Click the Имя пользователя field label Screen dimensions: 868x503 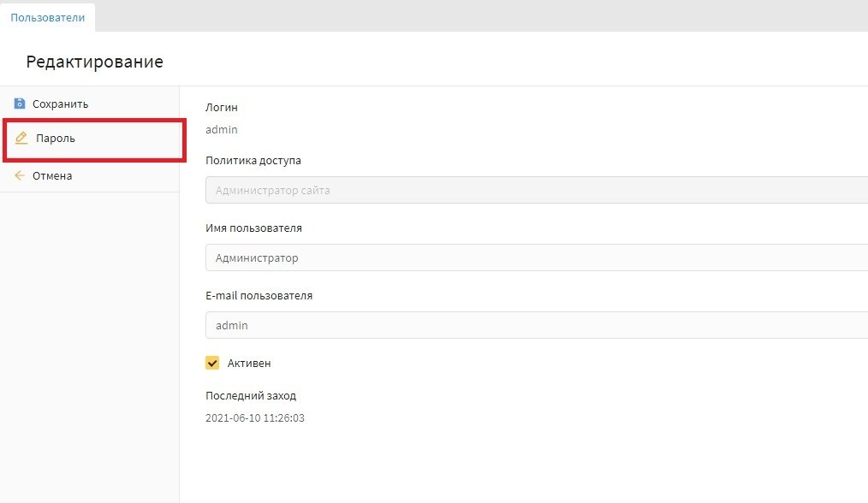253,228
